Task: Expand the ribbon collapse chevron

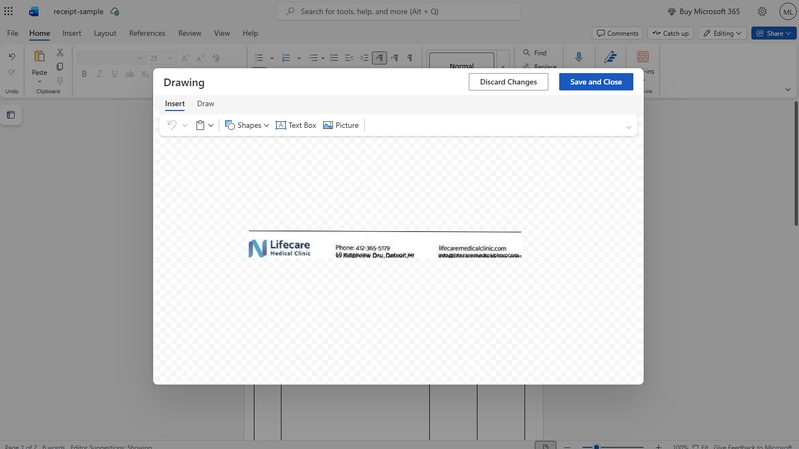Action: tap(788, 90)
